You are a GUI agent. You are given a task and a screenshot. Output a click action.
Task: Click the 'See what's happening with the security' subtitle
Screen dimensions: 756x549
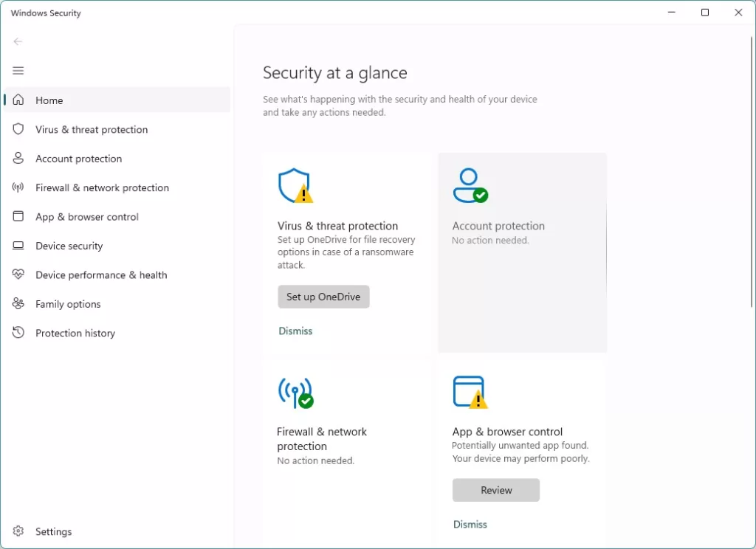[399, 106]
